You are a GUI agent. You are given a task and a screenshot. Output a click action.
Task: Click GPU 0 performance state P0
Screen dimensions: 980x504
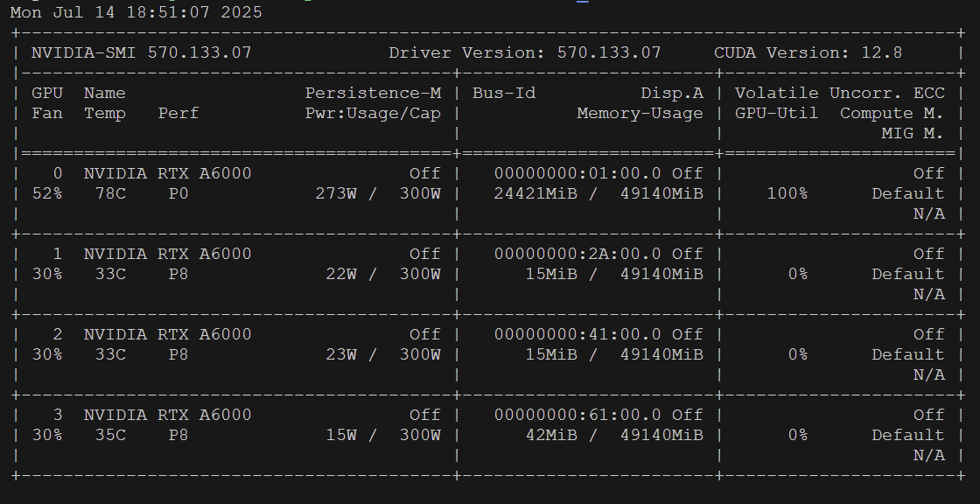pyautogui.click(x=178, y=194)
